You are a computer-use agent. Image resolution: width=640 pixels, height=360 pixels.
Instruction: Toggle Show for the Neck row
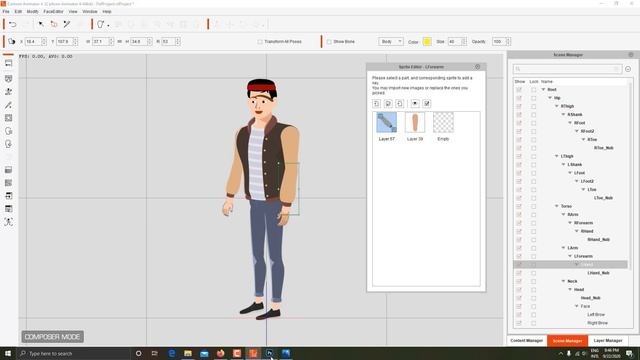point(519,281)
